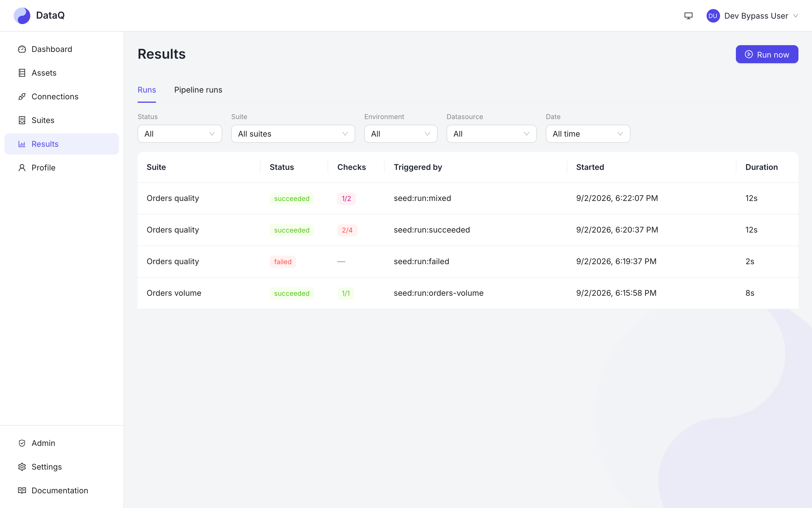Click the DataQ logo icon
The width and height of the screenshot is (812, 508).
(22, 16)
